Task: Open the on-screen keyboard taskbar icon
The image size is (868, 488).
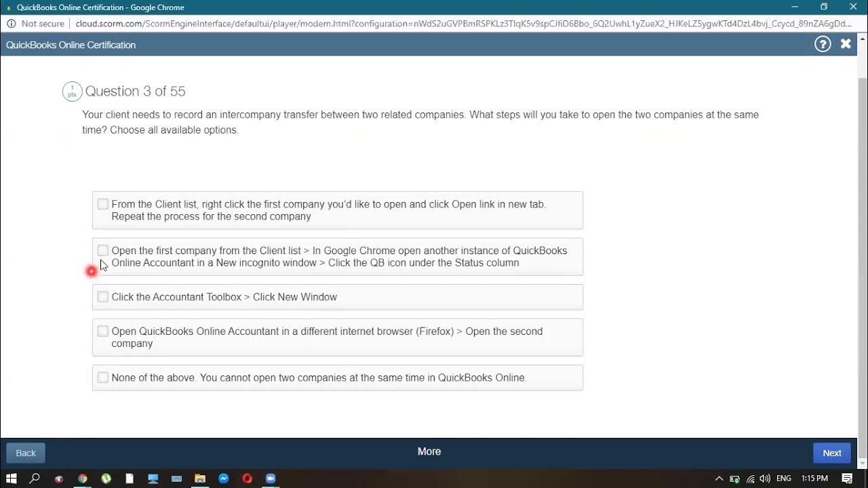Action: tap(176, 479)
